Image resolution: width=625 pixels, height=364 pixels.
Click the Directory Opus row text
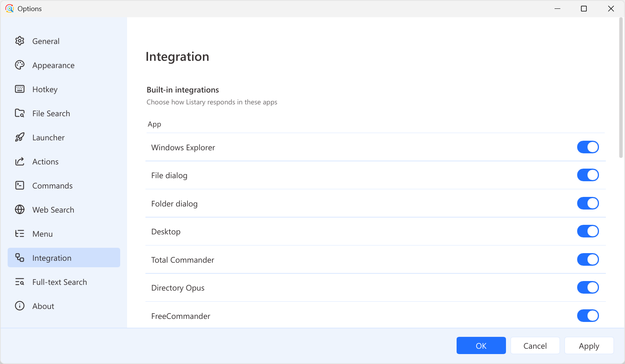[178, 288]
